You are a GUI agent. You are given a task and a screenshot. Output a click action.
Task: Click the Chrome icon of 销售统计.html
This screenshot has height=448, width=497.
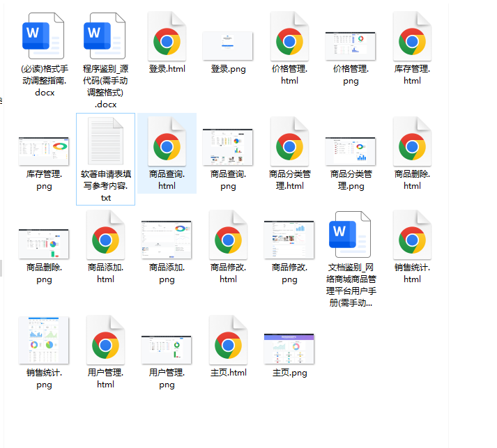[412, 235]
